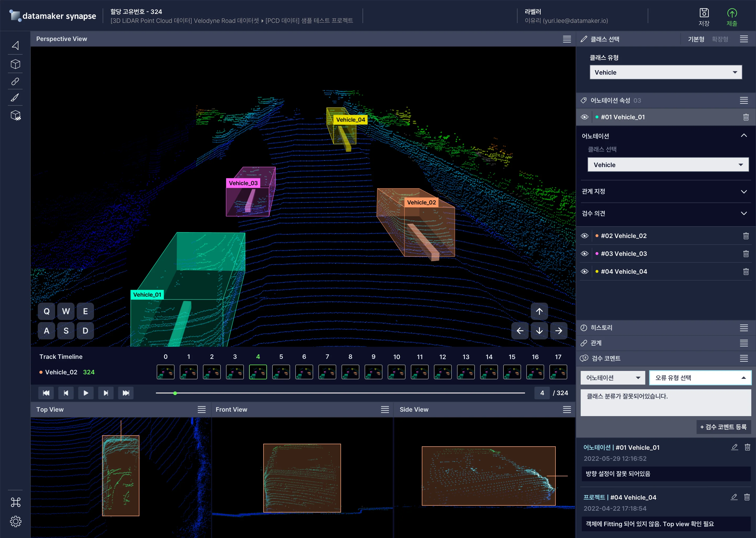
Task: Toggle visibility of #04 Vehicle_04
Action: (585, 272)
